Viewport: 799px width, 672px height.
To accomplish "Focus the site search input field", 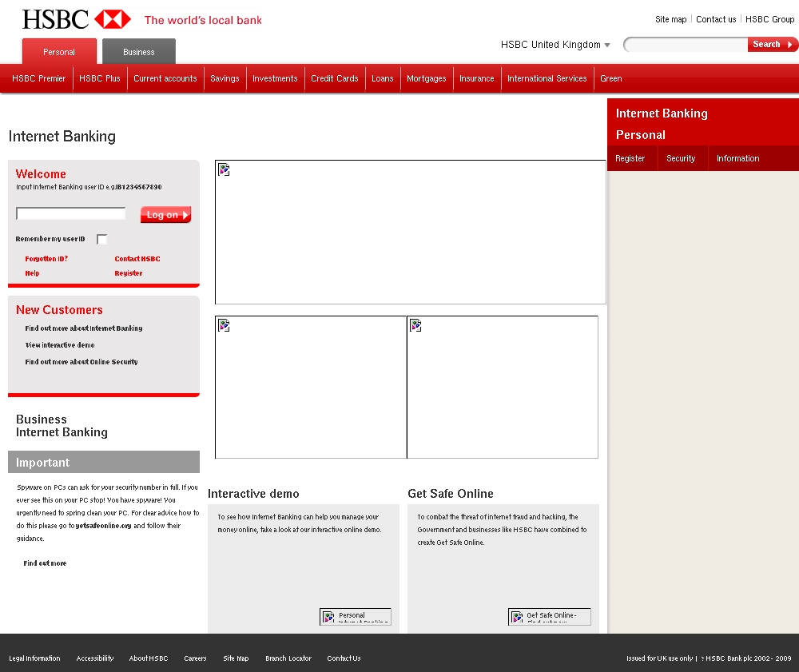I will [686, 45].
